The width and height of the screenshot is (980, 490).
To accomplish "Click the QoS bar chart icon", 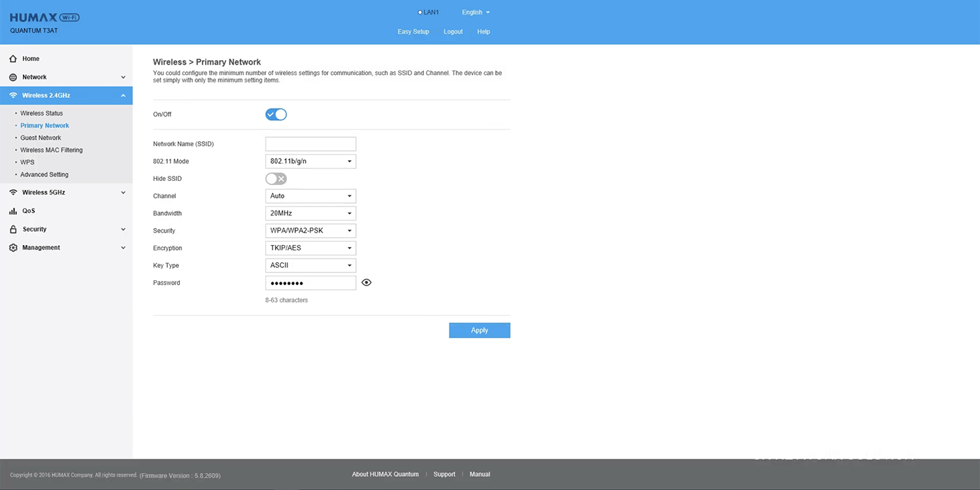I will (x=13, y=211).
